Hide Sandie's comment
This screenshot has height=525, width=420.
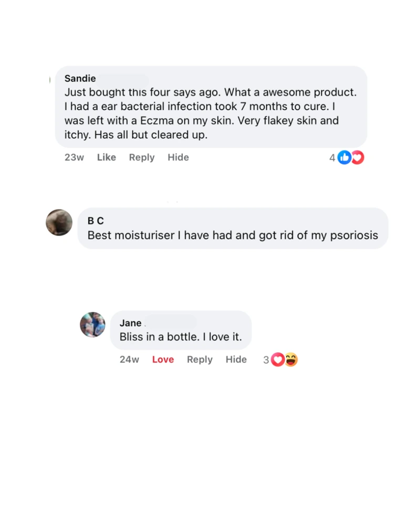(x=178, y=157)
